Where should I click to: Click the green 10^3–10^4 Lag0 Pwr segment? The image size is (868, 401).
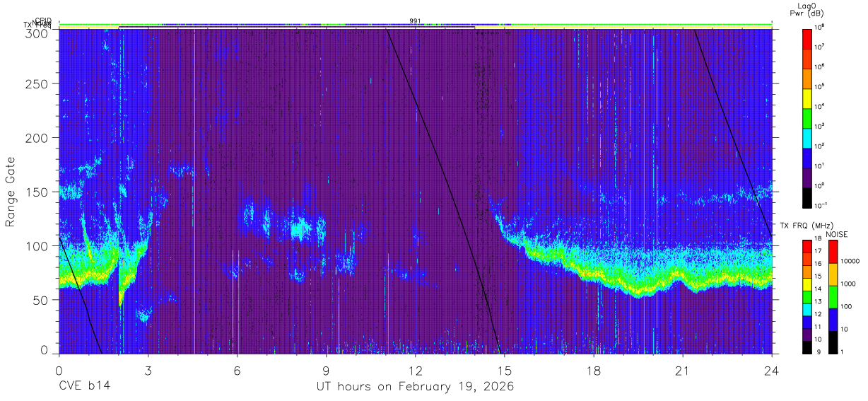point(807,117)
